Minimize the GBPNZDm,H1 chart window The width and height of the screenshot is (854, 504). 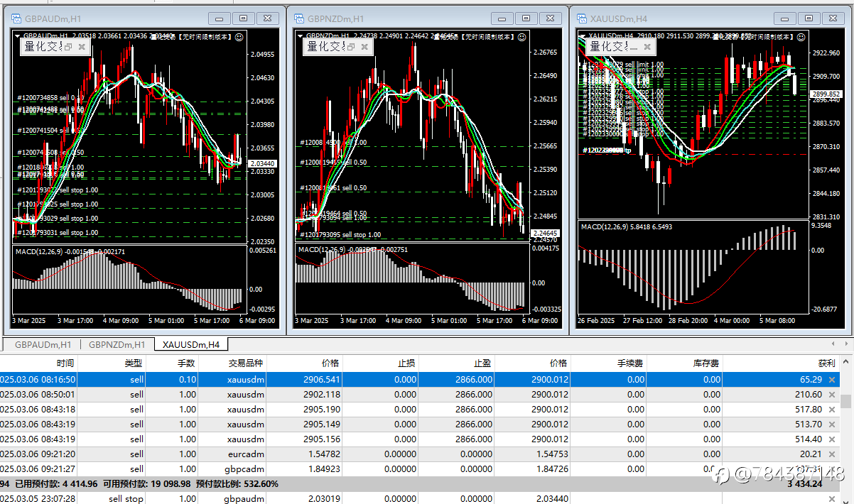[x=504, y=18]
